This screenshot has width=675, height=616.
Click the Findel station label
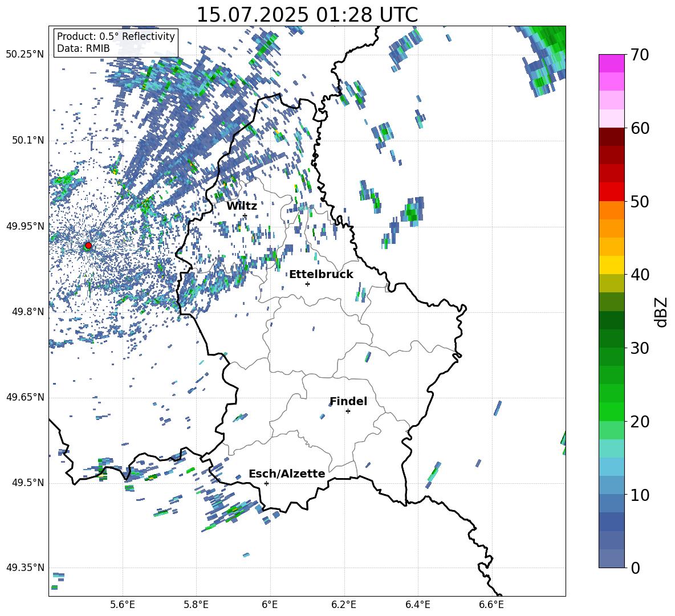tap(348, 401)
